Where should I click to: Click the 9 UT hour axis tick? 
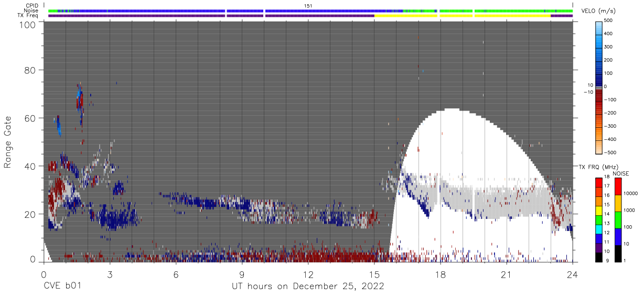coord(242,274)
